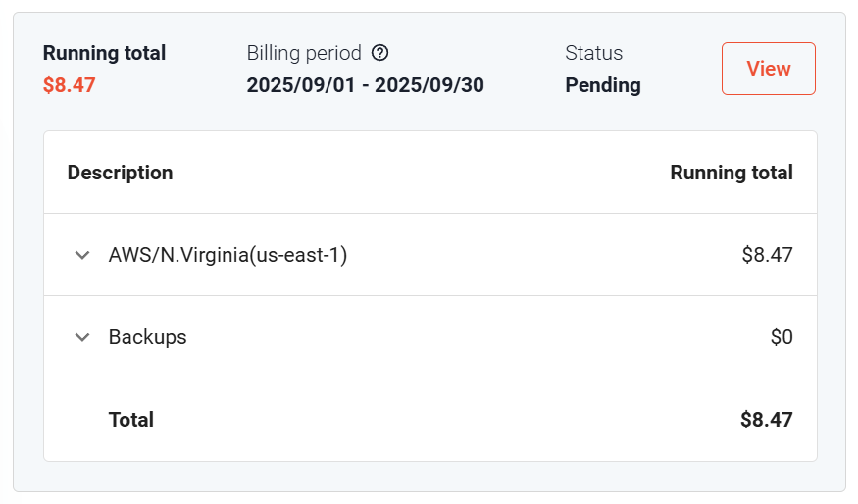Click the Backups $0 amount

coord(781,337)
